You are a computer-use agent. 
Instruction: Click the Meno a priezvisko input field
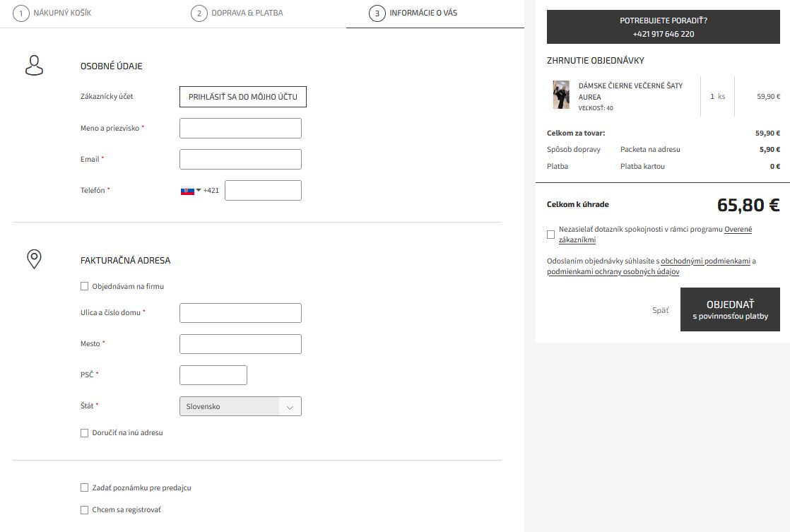pyautogui.click(x=240, y=128)
